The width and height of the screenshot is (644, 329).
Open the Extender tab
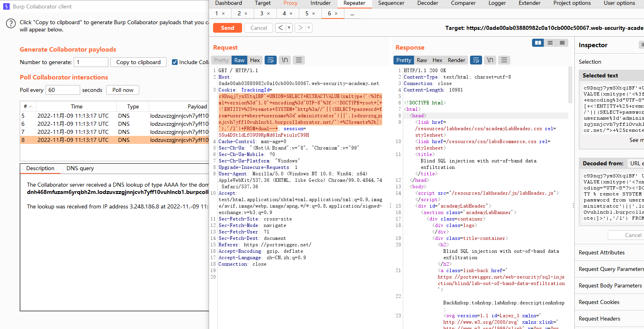(530, 3)
